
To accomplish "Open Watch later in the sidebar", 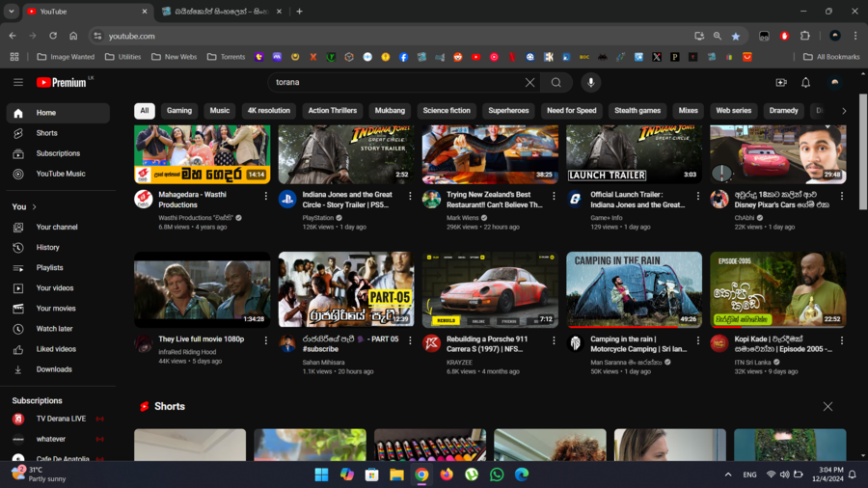I will coord(58,329).
